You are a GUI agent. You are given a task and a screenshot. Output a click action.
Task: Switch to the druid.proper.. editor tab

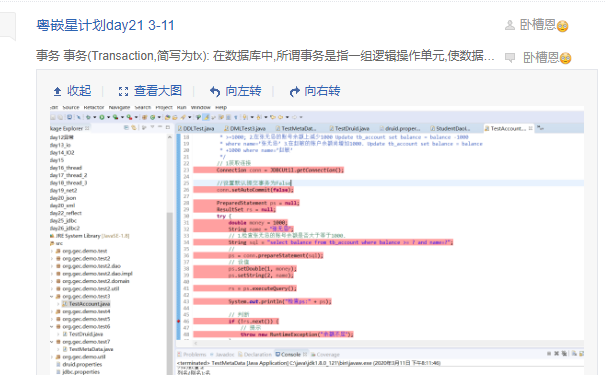click(400, 128)
